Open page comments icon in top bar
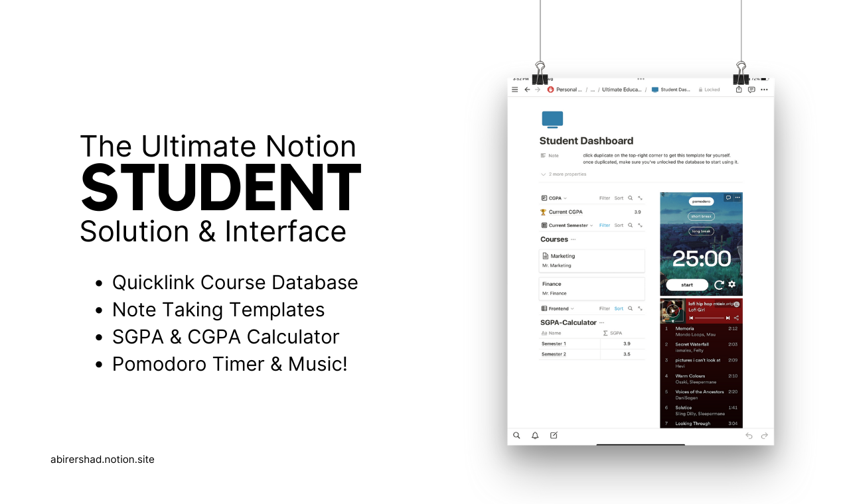The image size is (843, 504). (x=751, y=90)
